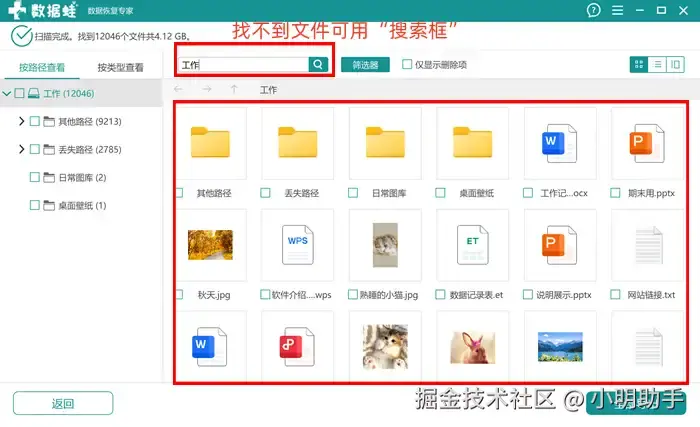Image resolution: width=700 pixels, height=427 pixels.
Task: Tick checkbox for 说明展示.pptx file
Action: [x=528, y=295]
